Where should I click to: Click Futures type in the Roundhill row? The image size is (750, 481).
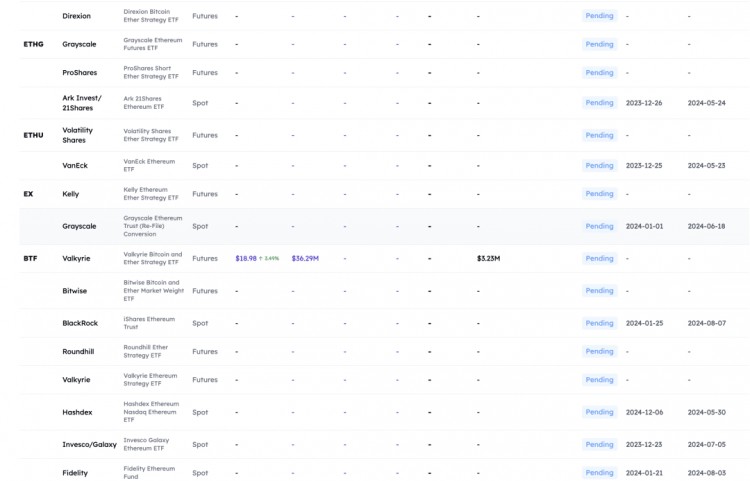pyautogui.click(x=205, y=351)
